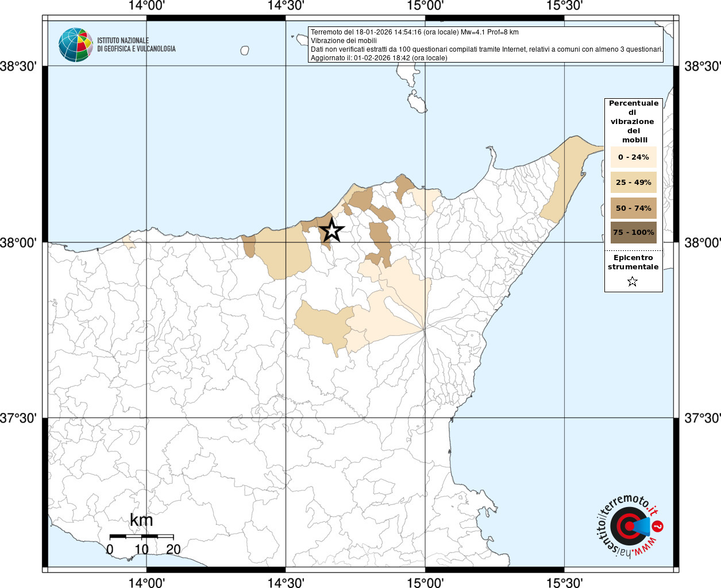Click the red question mark circle

pyautogui.click(x=658, y=526)
